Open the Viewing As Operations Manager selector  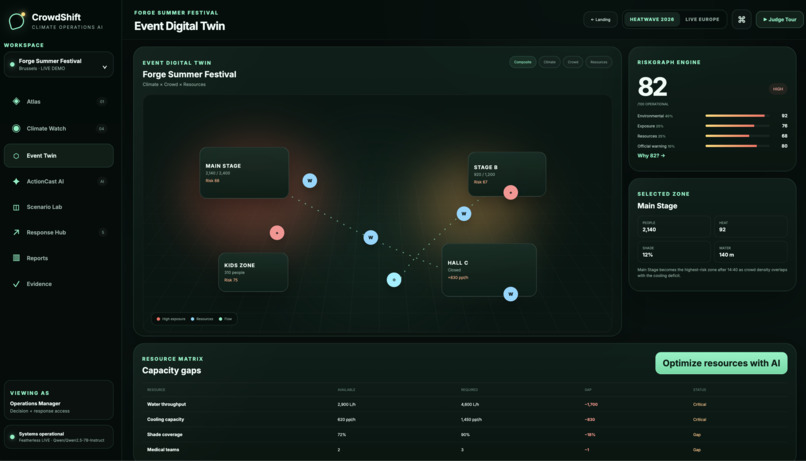click(x=59, y=400)
